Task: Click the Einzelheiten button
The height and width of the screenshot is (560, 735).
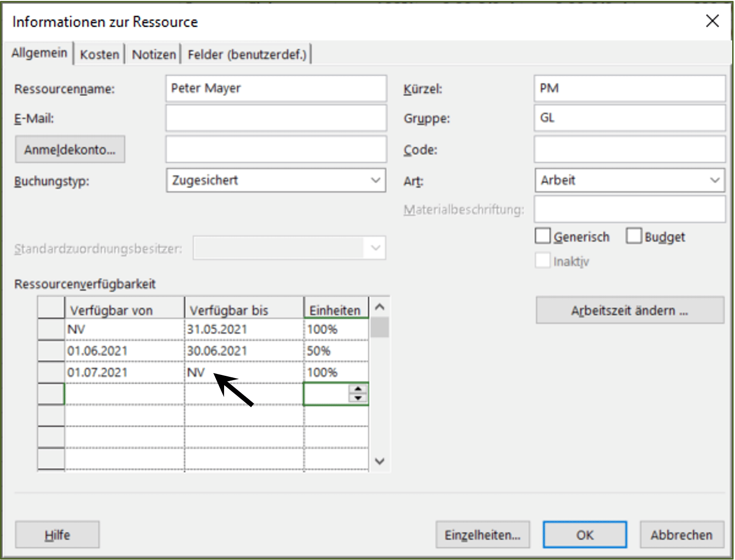Action: point(483,535)
